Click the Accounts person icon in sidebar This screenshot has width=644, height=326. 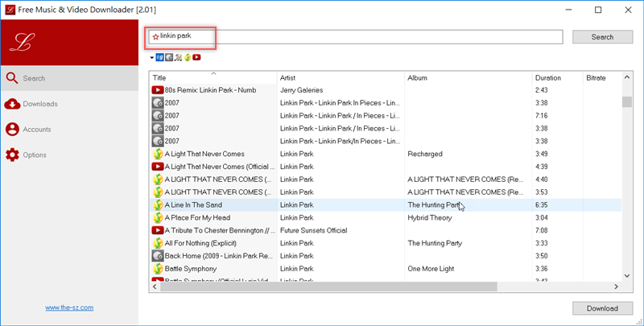tap(12, 130)
